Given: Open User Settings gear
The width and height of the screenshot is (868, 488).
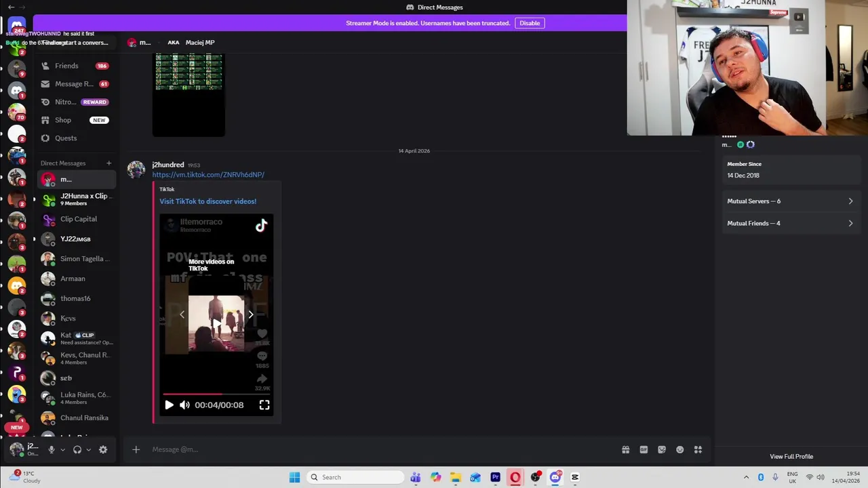Looking at the screenshot, I should click(103, 449).
